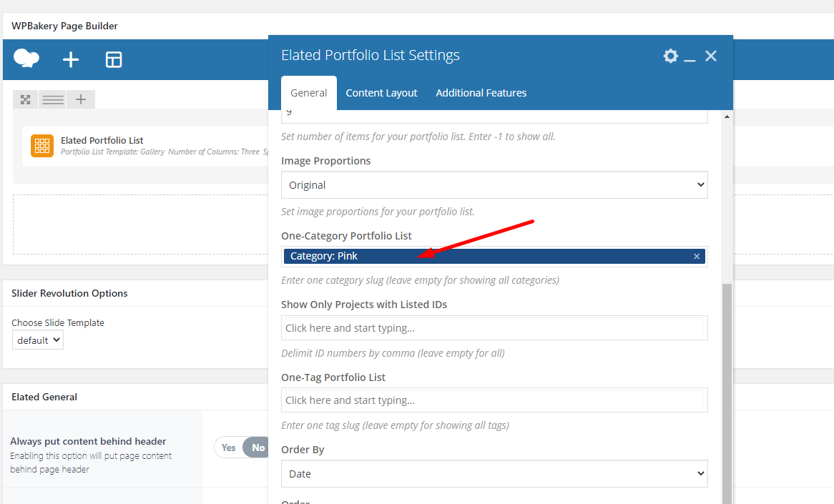
Task: Click the orange Elated Portfolio List icon
Action: [42, 146]
